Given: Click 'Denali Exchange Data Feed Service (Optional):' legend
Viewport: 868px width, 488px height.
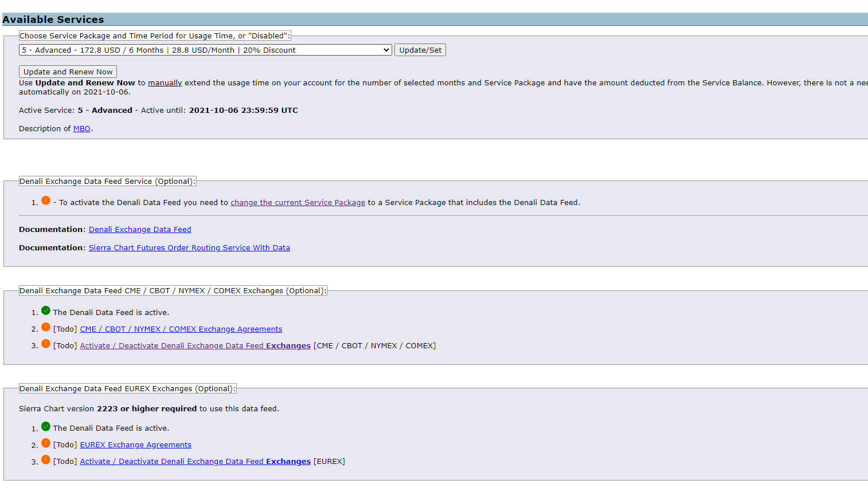Looking at the screenshot, I should coord(108,182).
